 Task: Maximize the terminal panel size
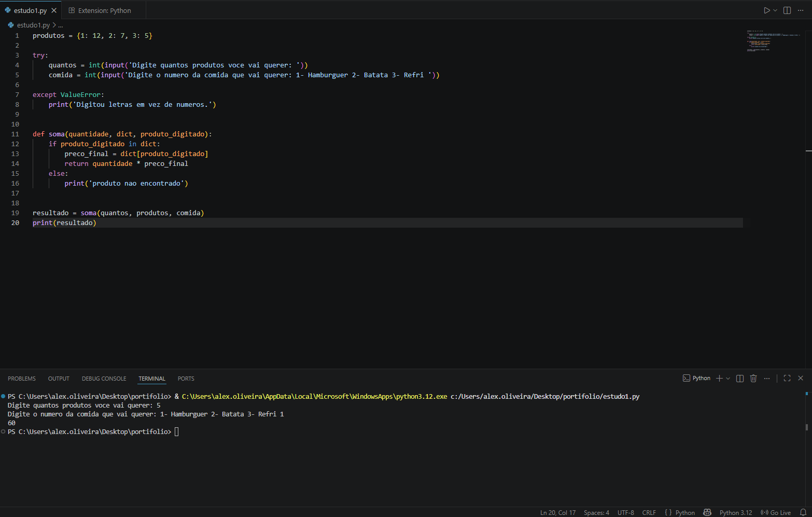(x=787, y=379)
